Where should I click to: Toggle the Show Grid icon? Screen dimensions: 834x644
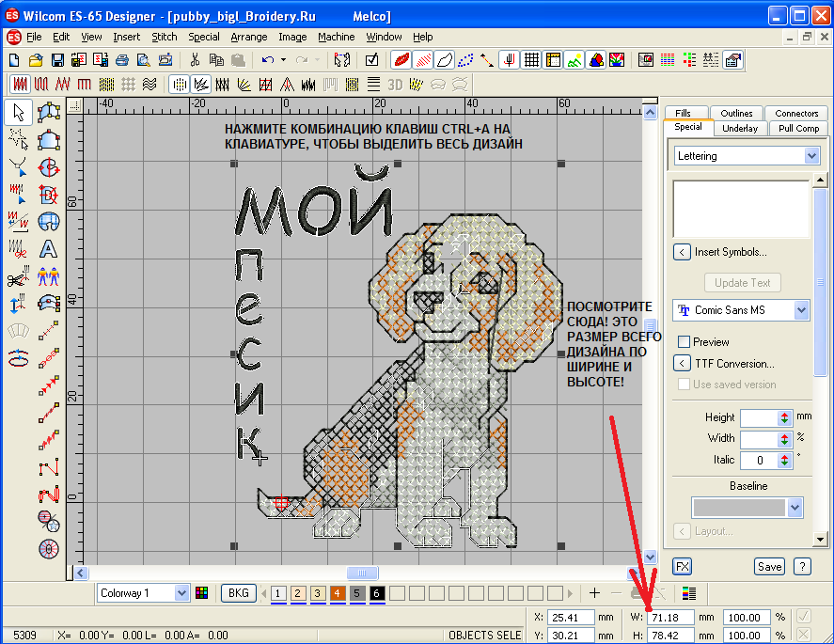pos(531,60)
